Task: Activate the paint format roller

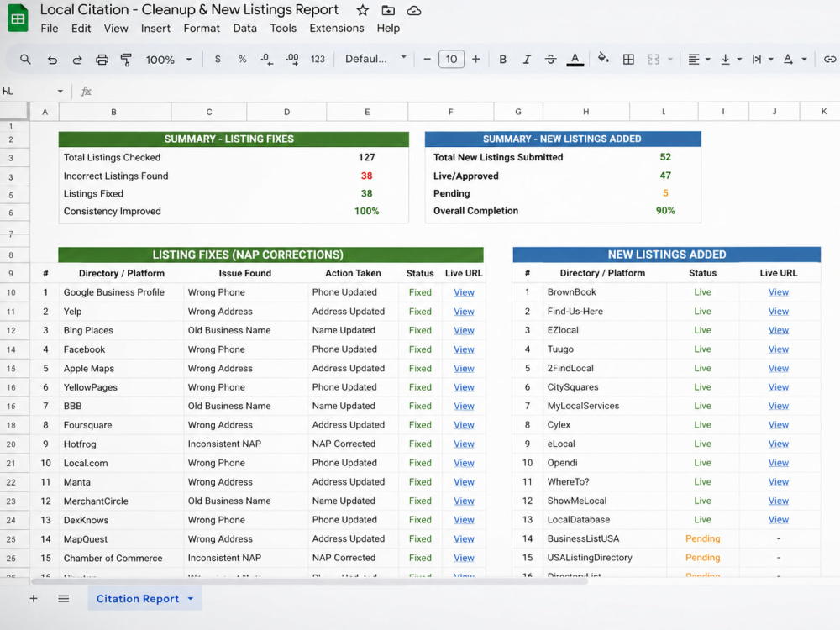Action: [x=127, y=60]
